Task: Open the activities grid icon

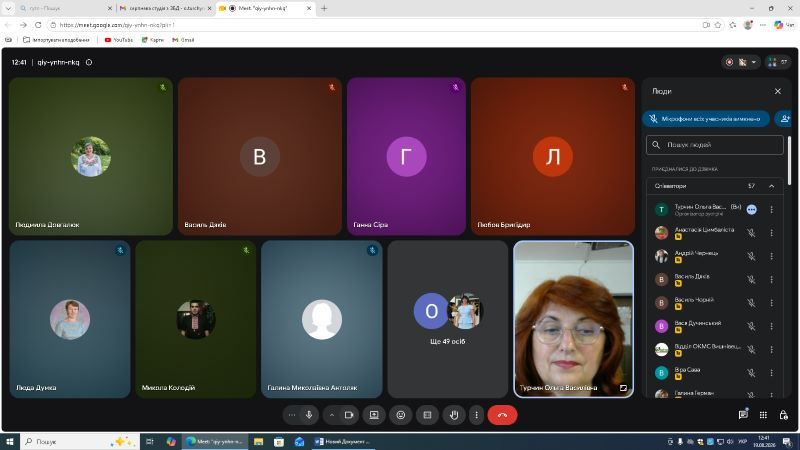Action: coord(763,415)
